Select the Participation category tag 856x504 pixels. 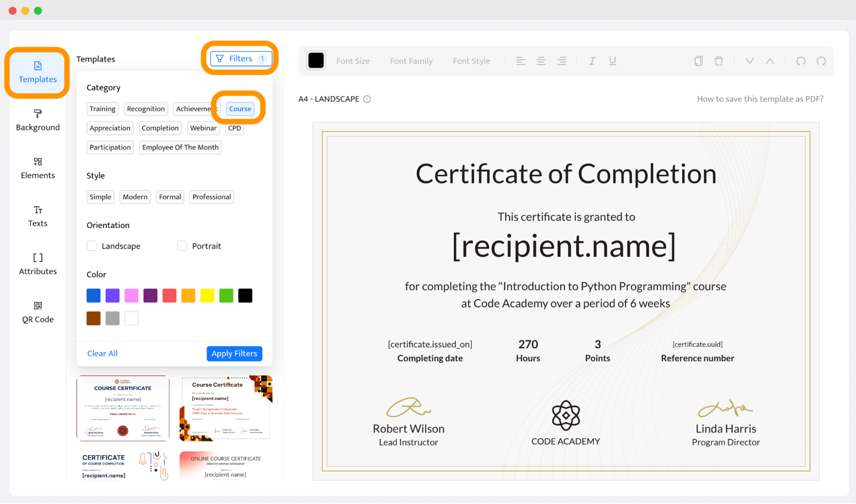pyautogui.click(x=110, y=147)
